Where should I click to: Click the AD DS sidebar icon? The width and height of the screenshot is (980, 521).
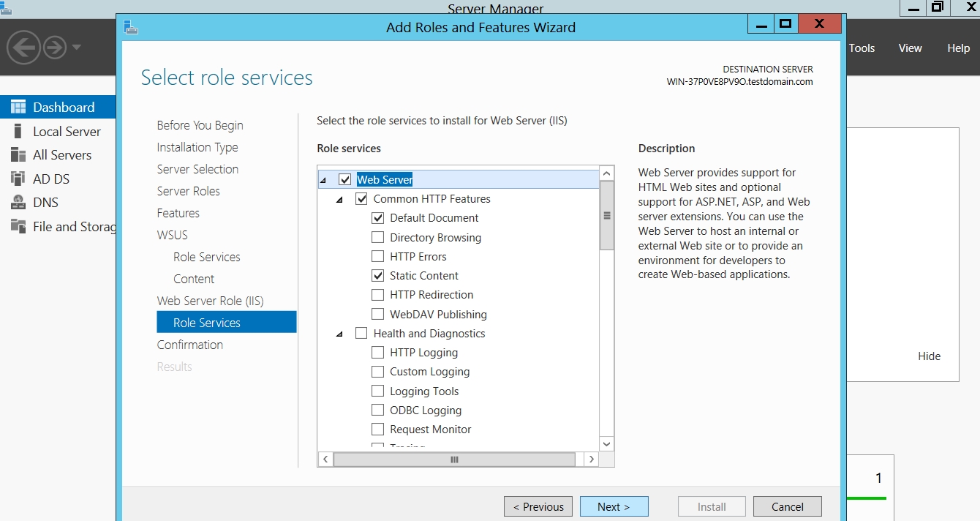(18, 179)
